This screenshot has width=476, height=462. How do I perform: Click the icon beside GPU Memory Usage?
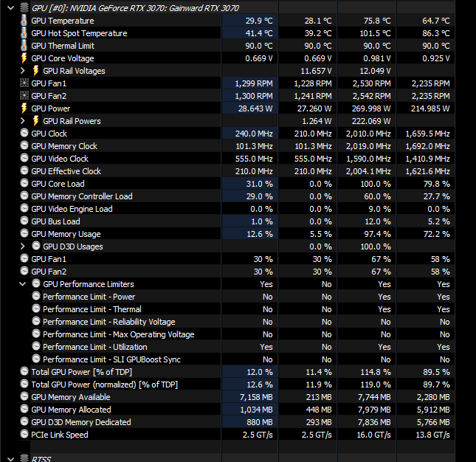coord(24,233)
